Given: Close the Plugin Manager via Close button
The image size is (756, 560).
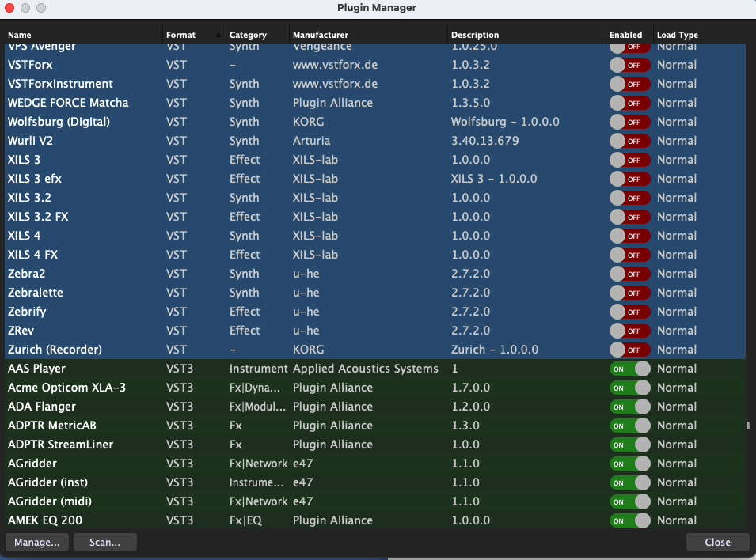Looking at the screenshot, I should [717, 542].
